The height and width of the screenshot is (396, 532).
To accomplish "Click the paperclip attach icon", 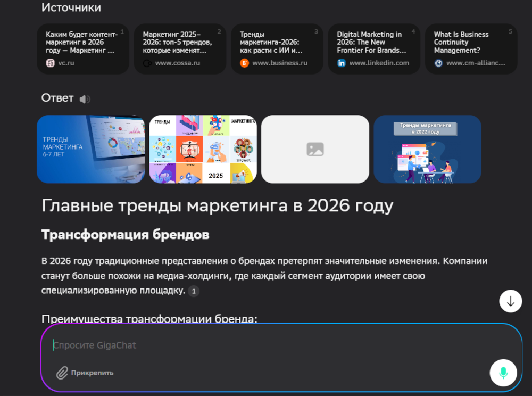I will click(x=62, y=373).
